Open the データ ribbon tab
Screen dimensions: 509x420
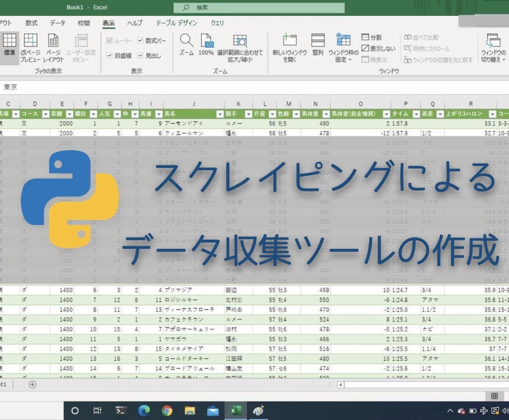(58, 23)
